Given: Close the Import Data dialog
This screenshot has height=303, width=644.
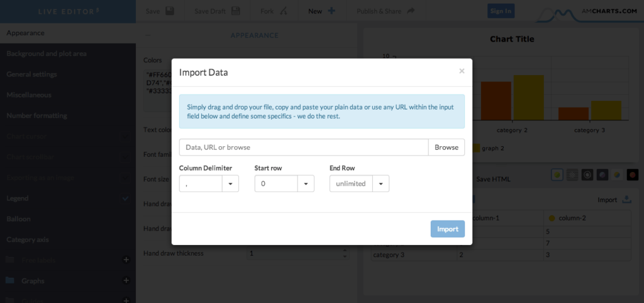Looking at the screenshot, I should [462, 71].
